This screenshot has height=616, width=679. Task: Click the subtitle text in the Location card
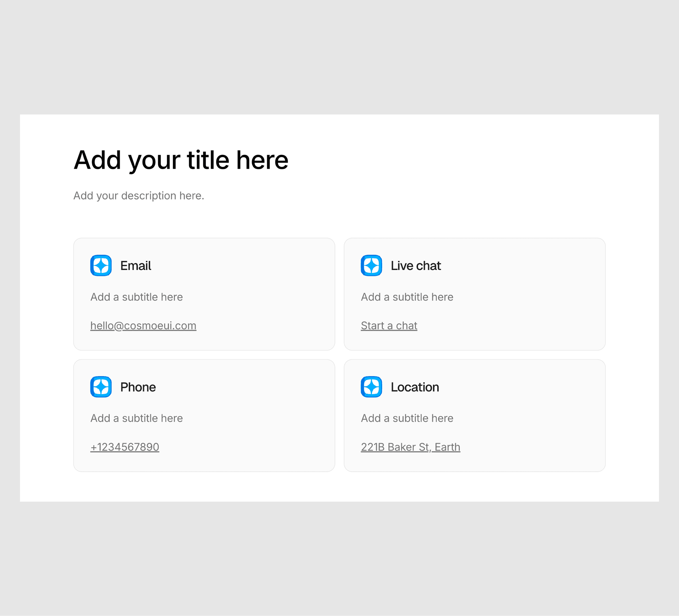tap(407, 418)
